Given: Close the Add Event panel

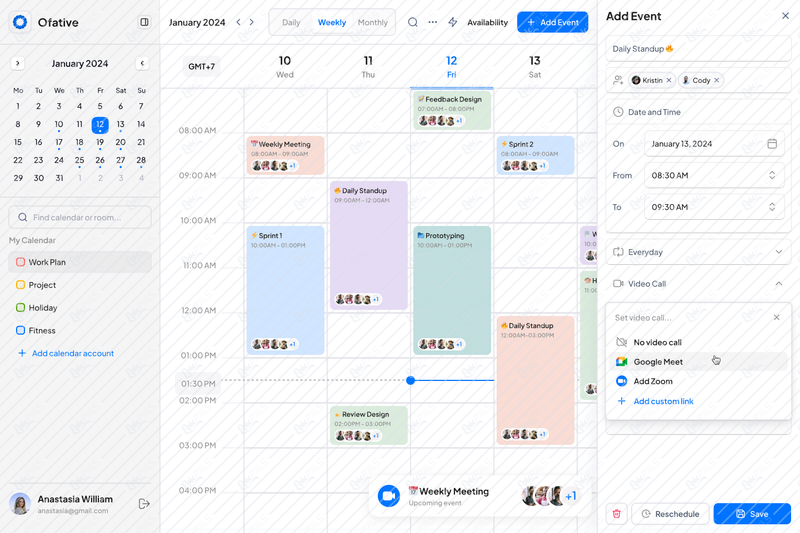Looking at the screenshot, I should pos(785,16).
